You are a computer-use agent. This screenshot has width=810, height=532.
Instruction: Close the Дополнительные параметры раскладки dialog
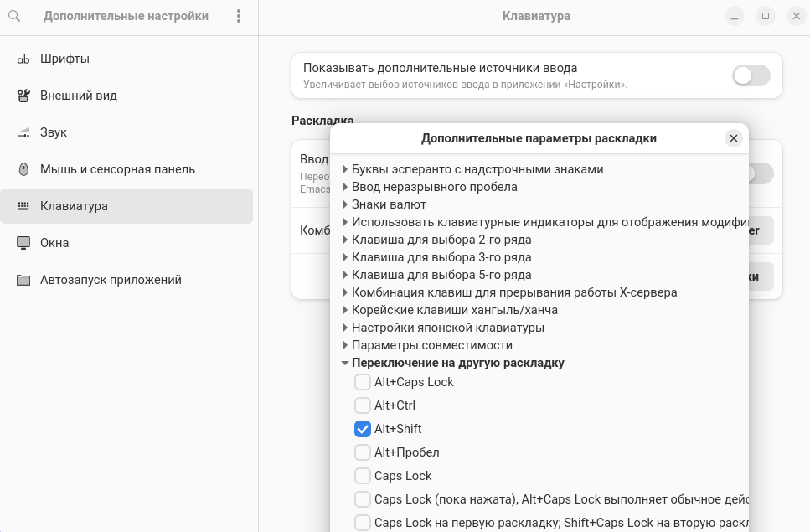pyautogui.click(x=734, y=138)
